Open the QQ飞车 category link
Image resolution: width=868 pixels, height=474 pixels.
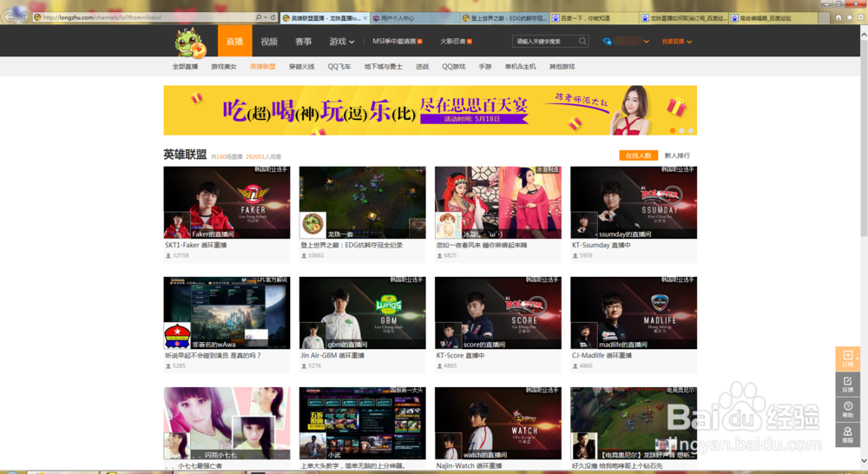[x=339, y=67]
